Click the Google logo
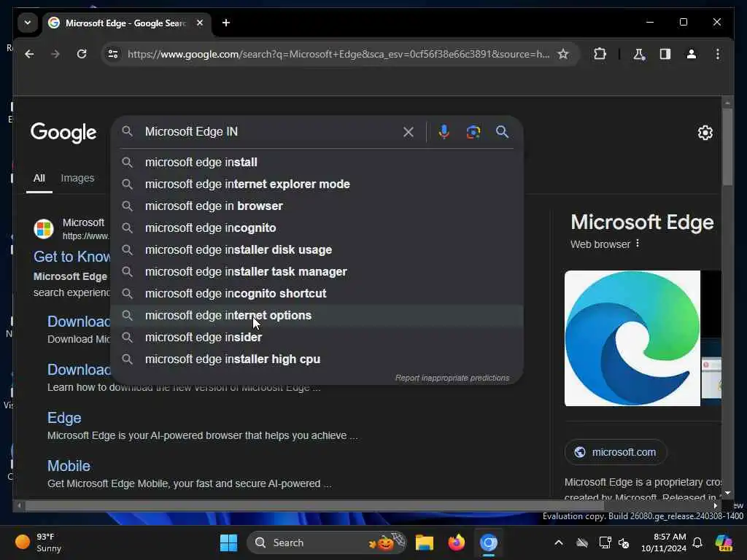 63,133
